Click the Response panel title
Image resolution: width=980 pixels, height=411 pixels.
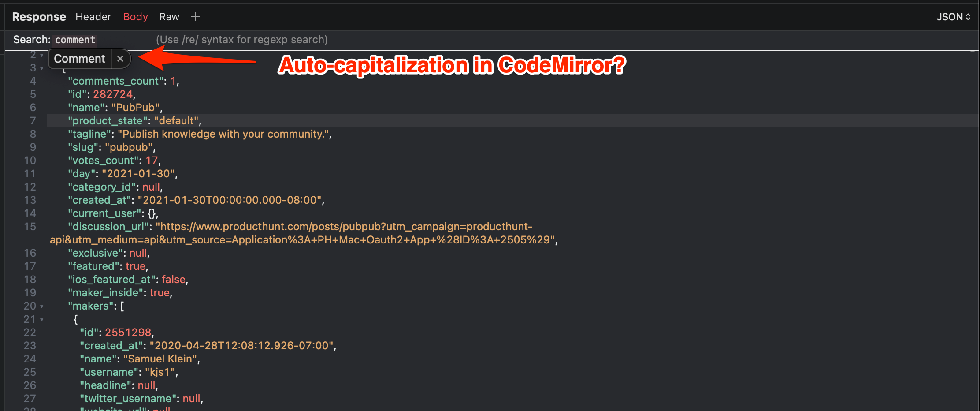(x=39, y=16)
